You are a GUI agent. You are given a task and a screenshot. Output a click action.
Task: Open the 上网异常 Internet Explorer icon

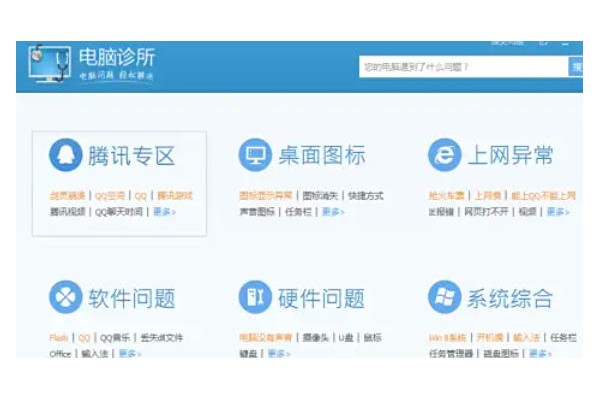pos(444,155)
